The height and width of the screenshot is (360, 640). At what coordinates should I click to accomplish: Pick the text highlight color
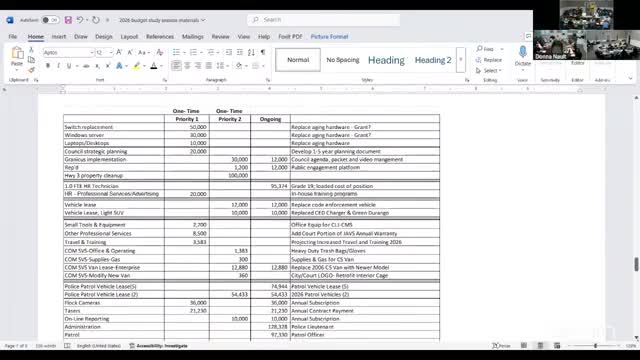click(x=136, y=66)
